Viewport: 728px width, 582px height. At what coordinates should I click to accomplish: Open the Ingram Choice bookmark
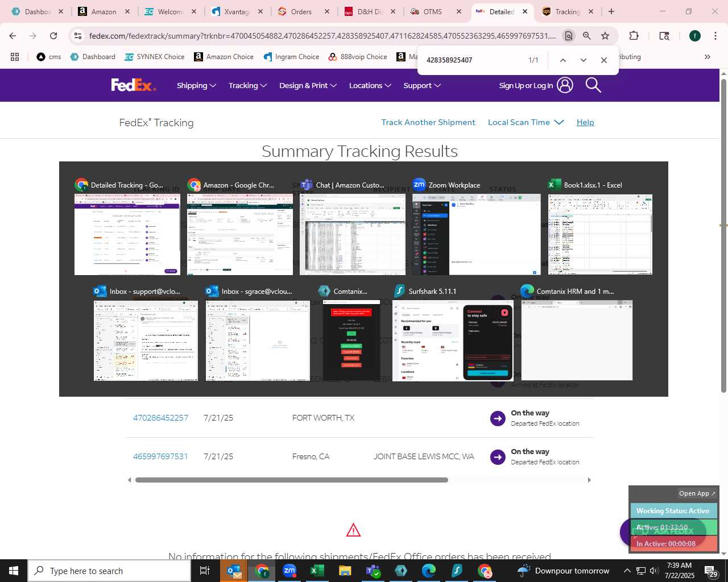[291, 57]
